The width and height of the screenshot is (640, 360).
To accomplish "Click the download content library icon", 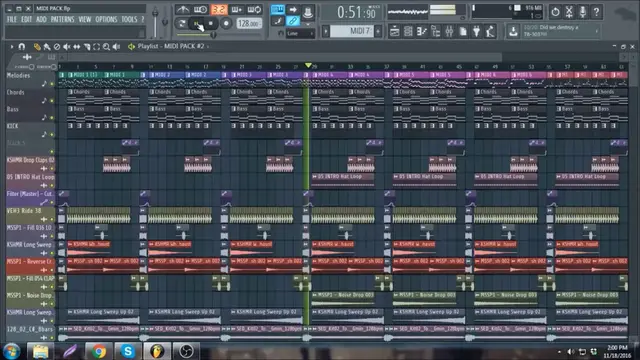I will click(513, 31).
